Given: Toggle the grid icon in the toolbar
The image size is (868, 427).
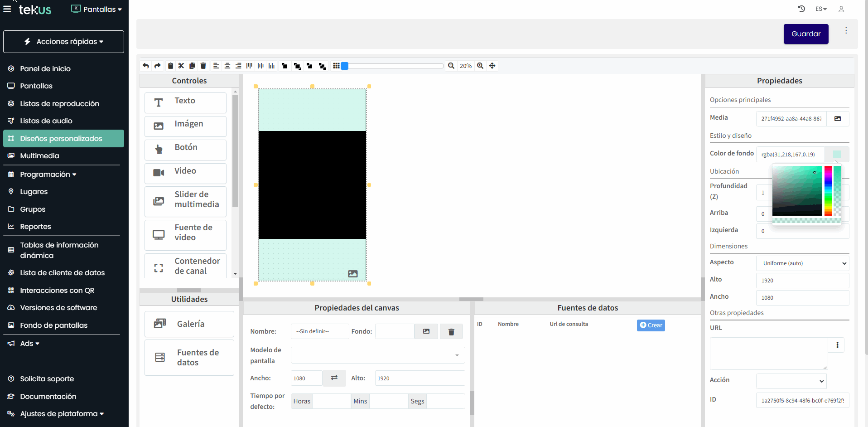Looking at the screenshot, I should click(x=336, y=66).
